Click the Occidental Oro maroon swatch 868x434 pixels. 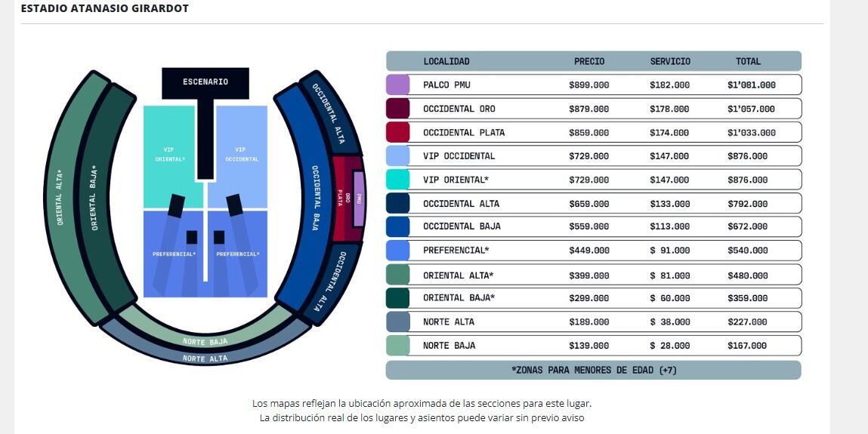[397, 109]
